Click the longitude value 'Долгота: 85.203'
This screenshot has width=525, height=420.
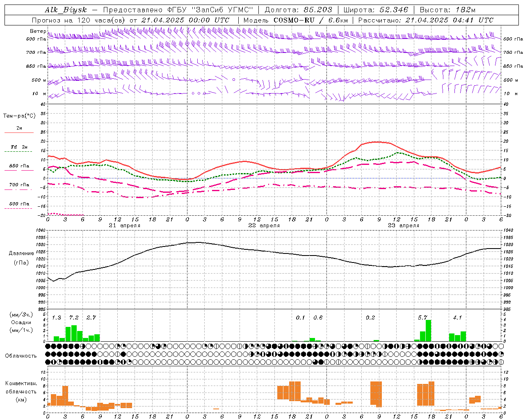(x=298, y=10)
